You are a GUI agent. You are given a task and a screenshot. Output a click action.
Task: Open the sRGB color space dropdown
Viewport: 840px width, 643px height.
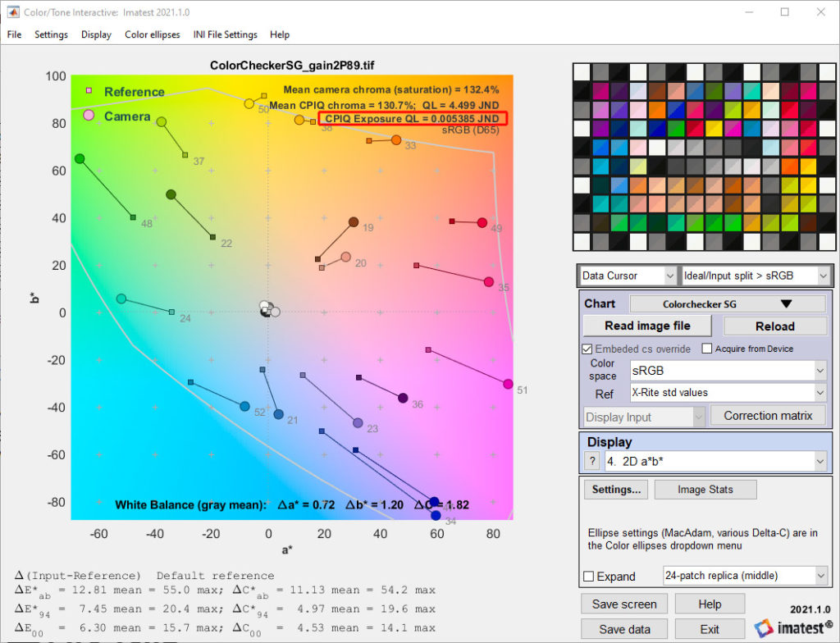tap(728, 370)
